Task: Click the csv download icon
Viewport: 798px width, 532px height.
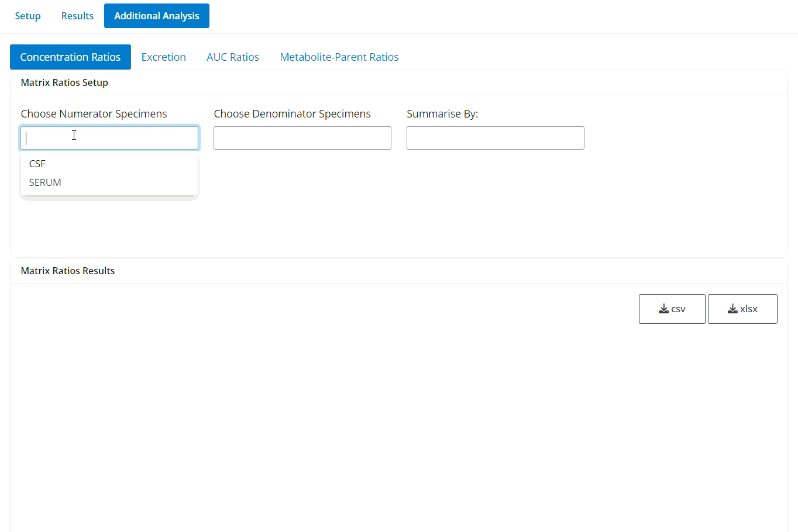Action: [663, 308]
